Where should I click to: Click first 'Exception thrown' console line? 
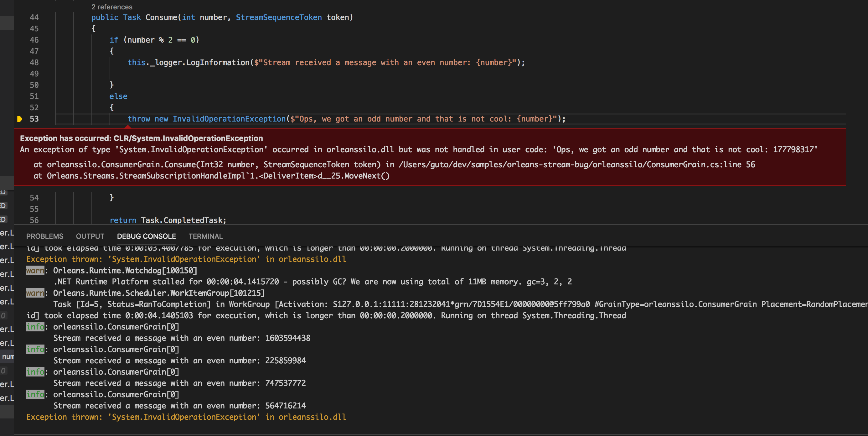coord(186,259)
